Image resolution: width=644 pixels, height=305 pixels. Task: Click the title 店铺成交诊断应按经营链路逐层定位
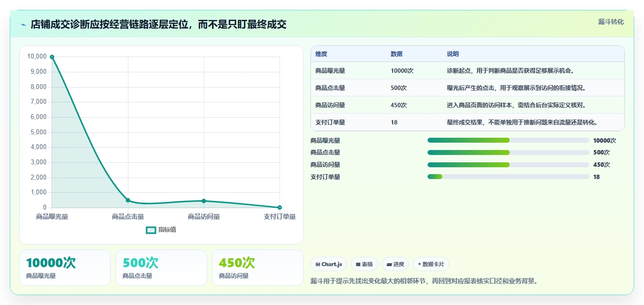[x=158, y=25]
